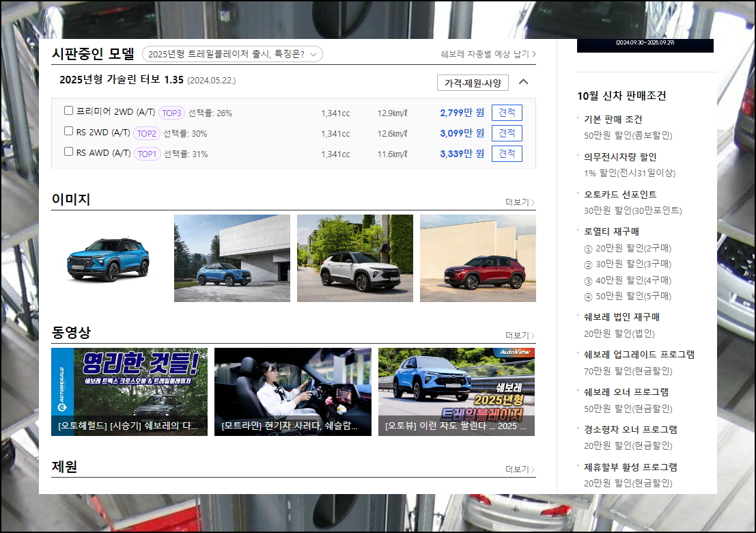This screenshot has width=756, height=533.
Task: Open 쉐보레 차종별 예상 납기 link
Action: 488,54
